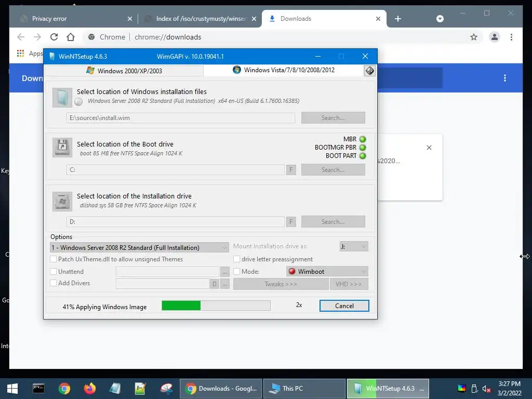Click Chrome's forward arrow
This screenshot has height=399, width=532.
pyautogui.click(x=37, y=37)
